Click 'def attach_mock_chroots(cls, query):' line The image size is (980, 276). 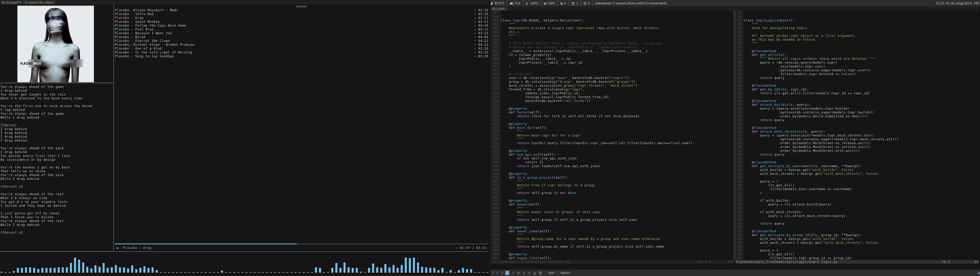pyautogui.click(x=788, y=132)
